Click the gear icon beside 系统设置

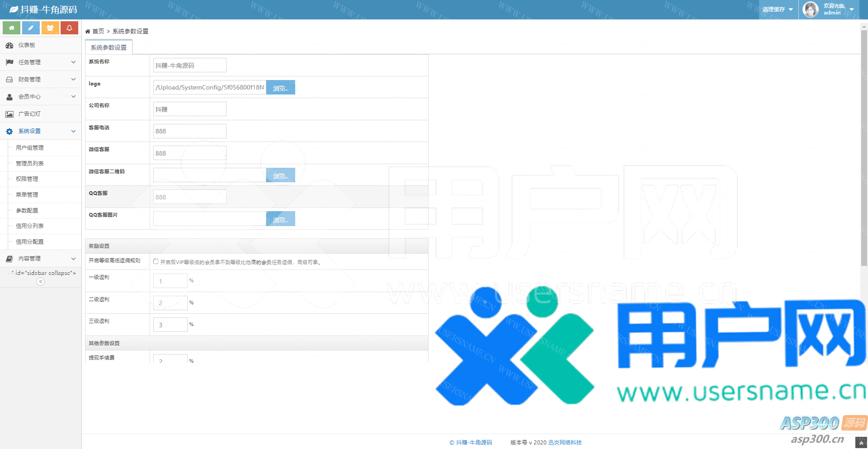(9, 131)
